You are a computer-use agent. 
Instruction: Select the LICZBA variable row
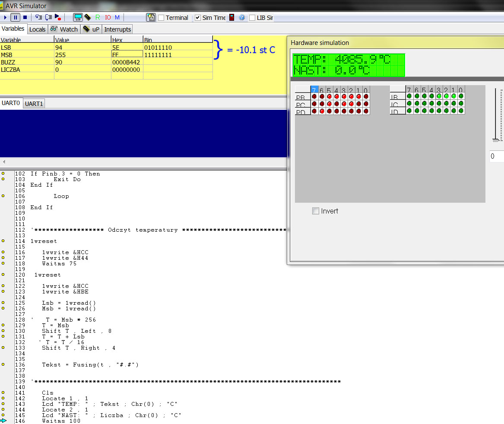pyautogui.click(x=106, y=70)
